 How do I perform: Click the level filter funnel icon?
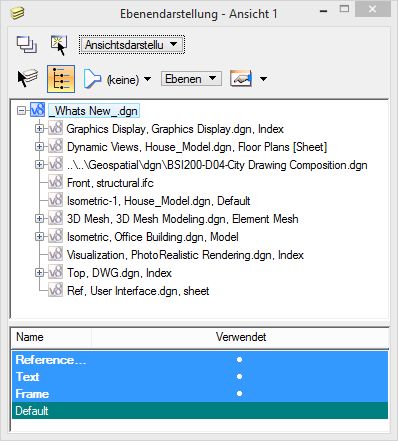point(92,79)
